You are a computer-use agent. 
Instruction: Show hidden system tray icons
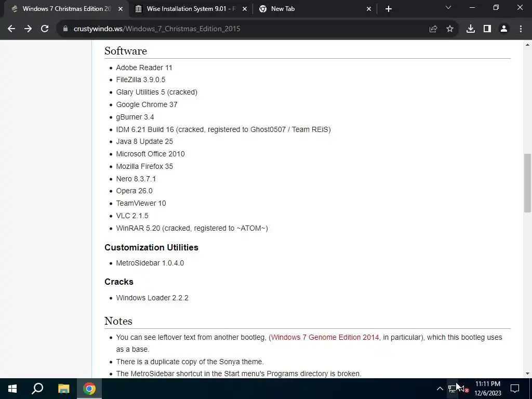pos(440,389)
